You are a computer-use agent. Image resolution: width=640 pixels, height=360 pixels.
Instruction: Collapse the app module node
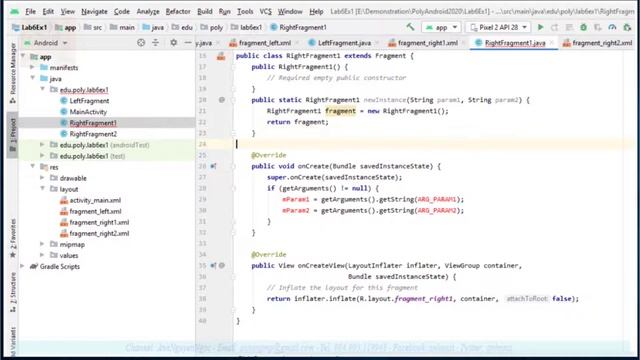point(23,56)
